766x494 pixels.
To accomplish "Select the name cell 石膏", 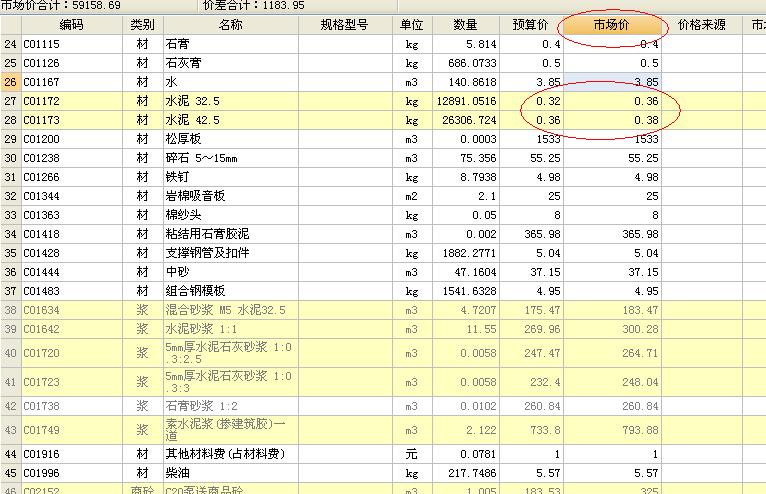I will click(231, 44).
